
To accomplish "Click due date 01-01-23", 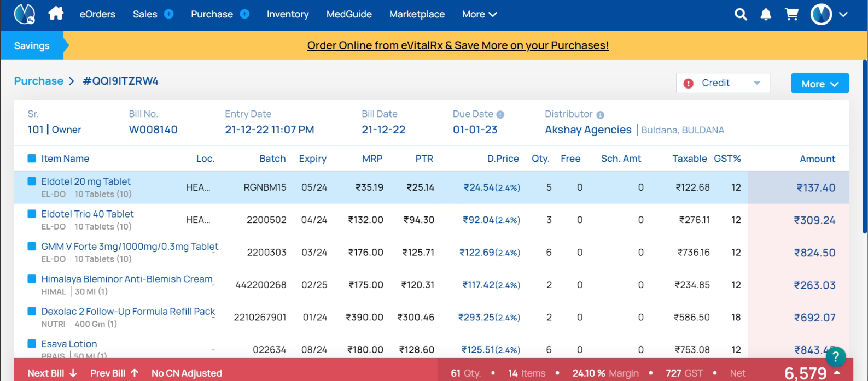I will coord(475,130).
